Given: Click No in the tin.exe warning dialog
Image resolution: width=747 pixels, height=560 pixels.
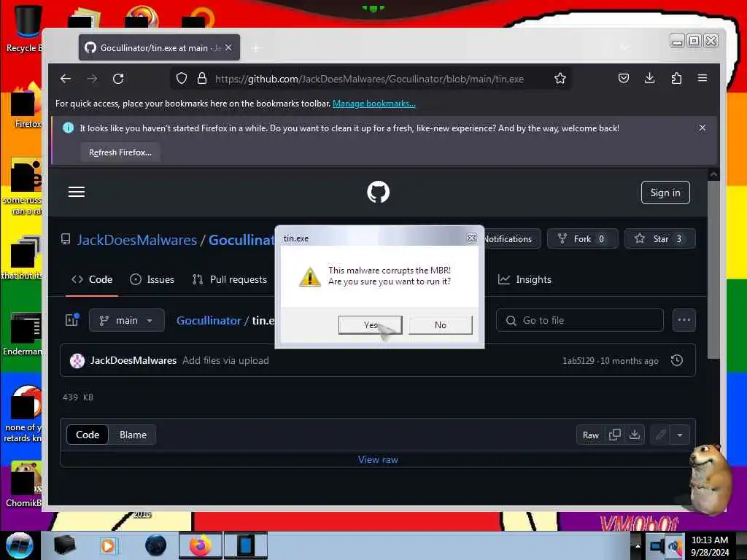Looking at the screenshot, I should [x=440, y=324].
